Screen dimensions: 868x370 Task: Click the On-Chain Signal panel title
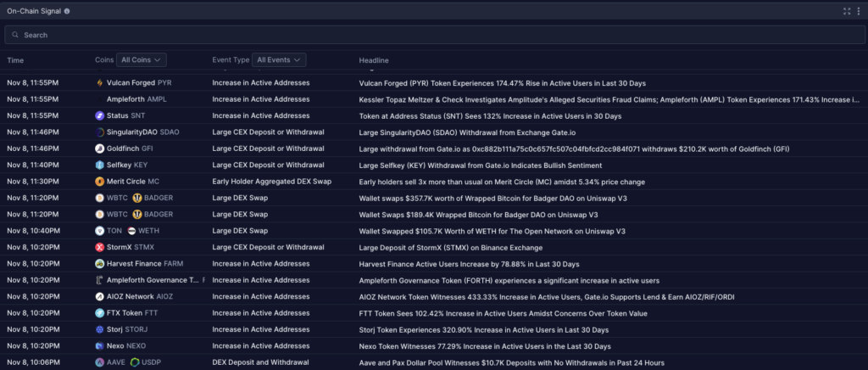click(34, 11)
